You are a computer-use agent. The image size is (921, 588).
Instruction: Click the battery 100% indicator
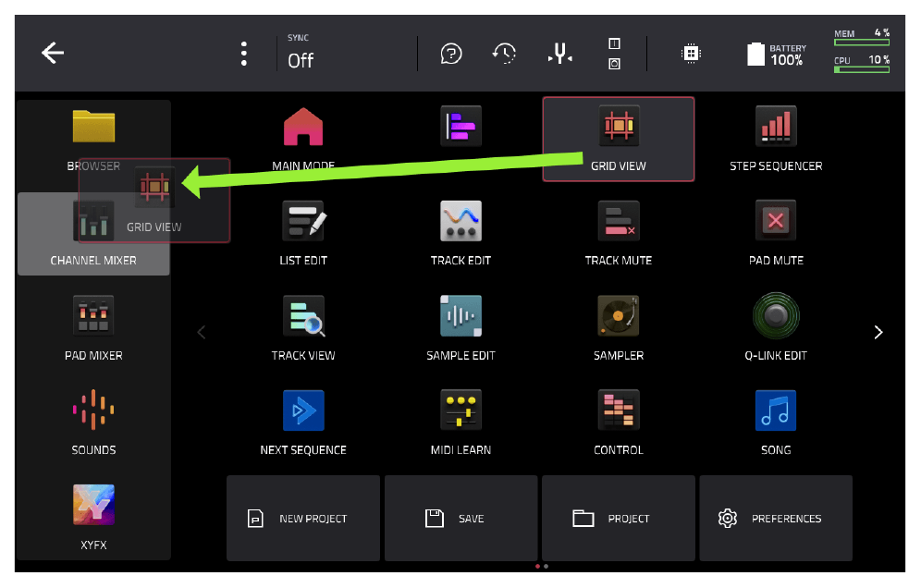(x=777, y=54)
